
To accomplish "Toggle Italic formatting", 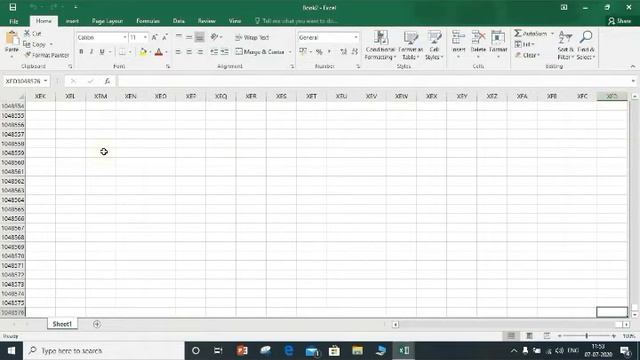I will [91, 52].
